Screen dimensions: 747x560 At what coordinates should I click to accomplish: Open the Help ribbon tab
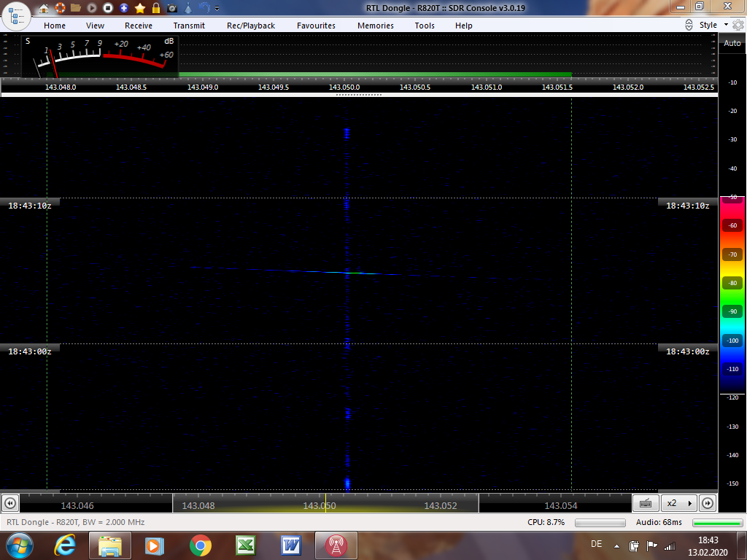tap(463, 26)
